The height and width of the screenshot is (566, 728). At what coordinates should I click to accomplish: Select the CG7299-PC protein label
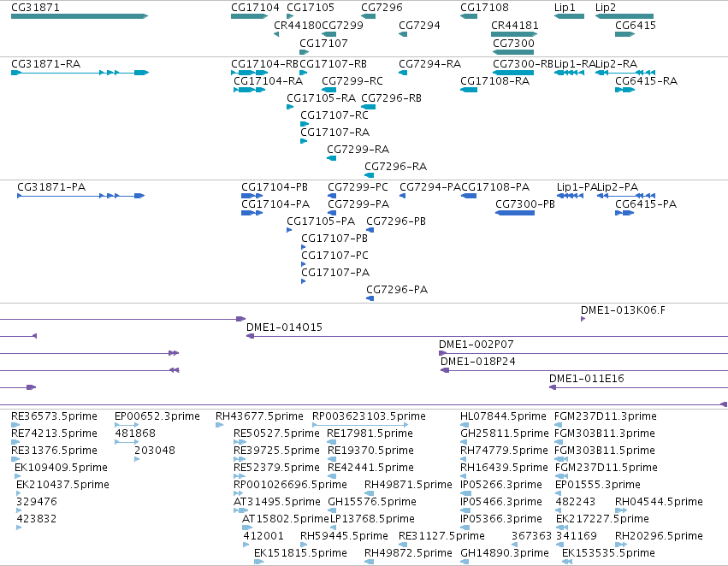(x=358, y=187)
